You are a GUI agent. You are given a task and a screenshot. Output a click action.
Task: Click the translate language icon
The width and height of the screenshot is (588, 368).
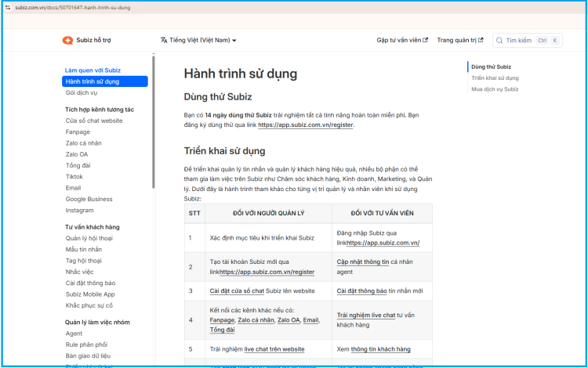click(164, 40)
